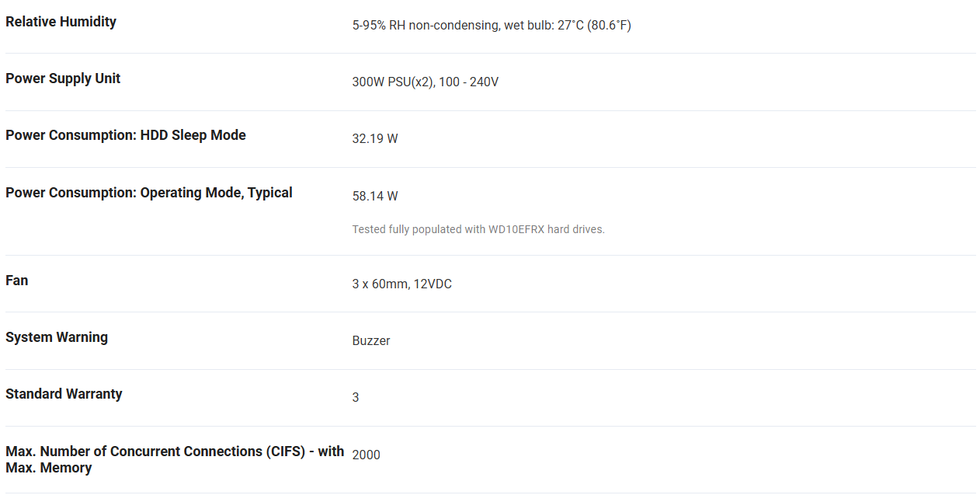Select the Standard Warranty label
The width and height of the screenshot is (980, 502).
tap(64, 394)
